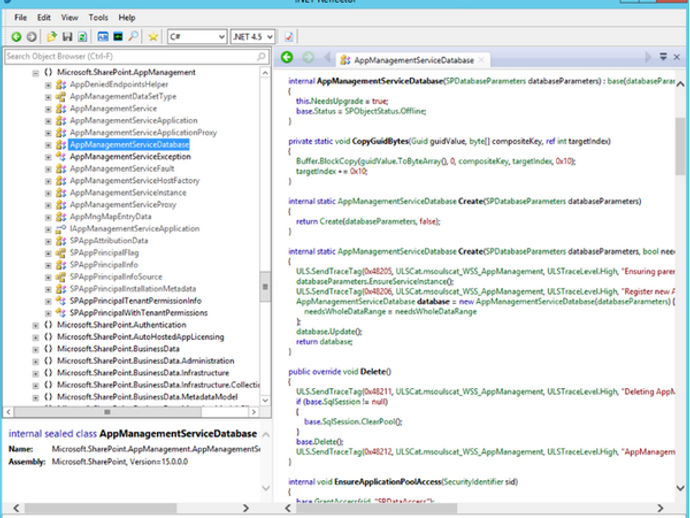
Task: Expand the AppManagementServiceDatabase node
Action: [x=48, y=145]
